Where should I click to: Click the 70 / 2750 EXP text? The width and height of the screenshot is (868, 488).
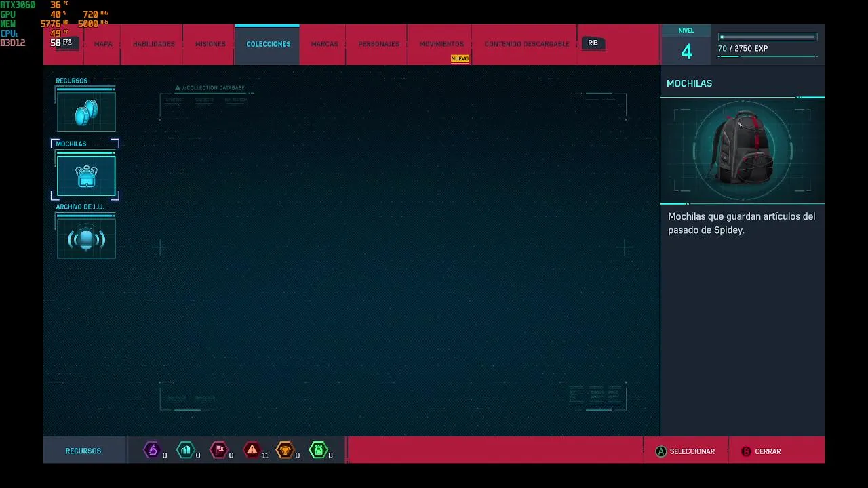tap(743, 49)
